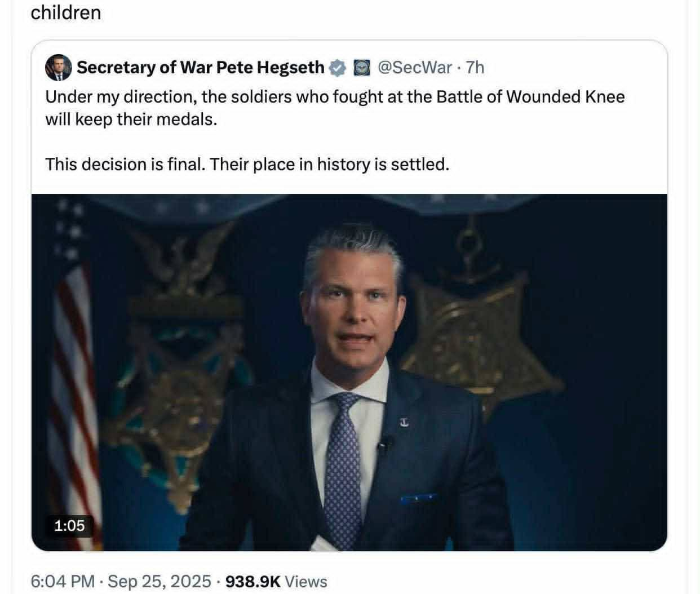Click the word children above the quote
Screen dimensions: 700x594
(66, 12)
